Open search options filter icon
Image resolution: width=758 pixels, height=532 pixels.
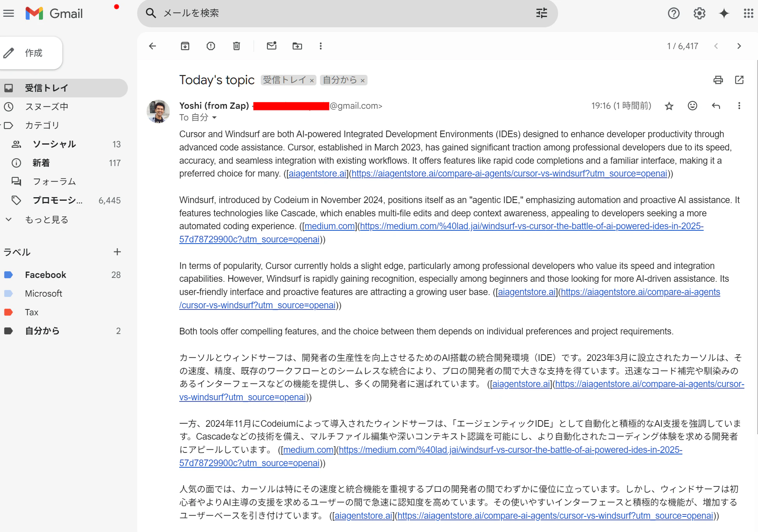(x=542, y=13)
